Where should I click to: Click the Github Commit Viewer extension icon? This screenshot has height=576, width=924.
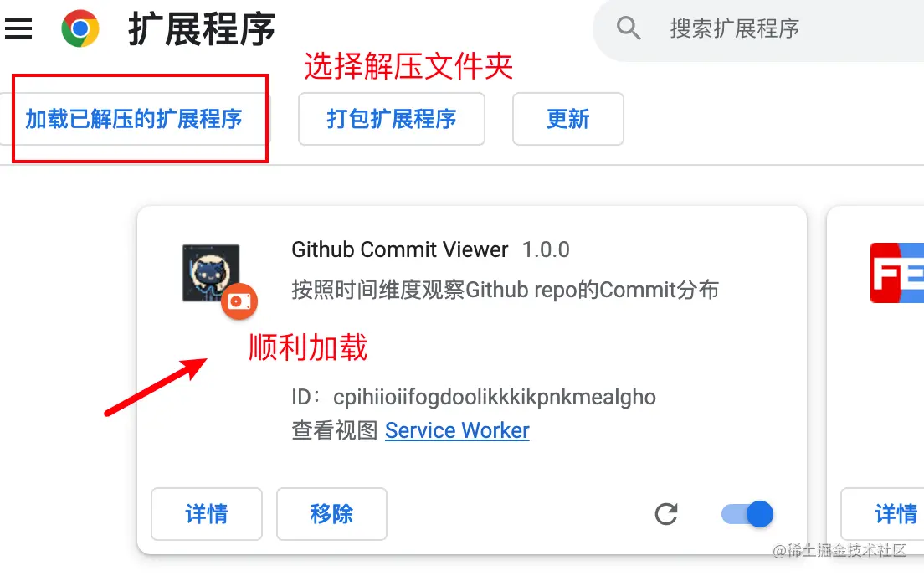click(211, 273)
